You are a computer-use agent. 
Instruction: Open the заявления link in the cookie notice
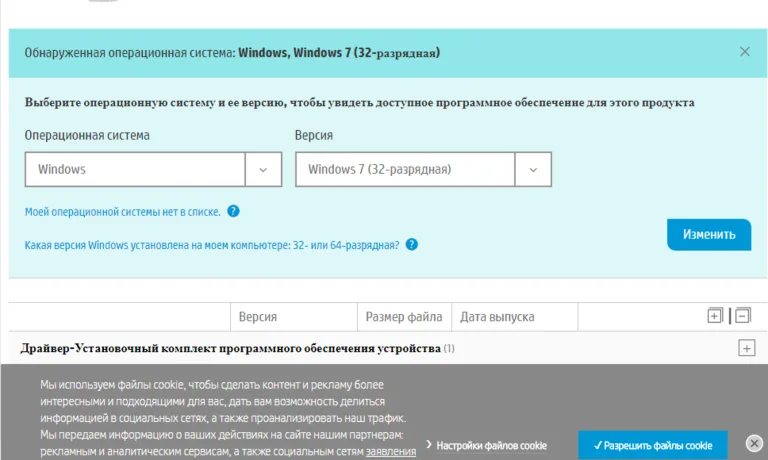[391, 451]
